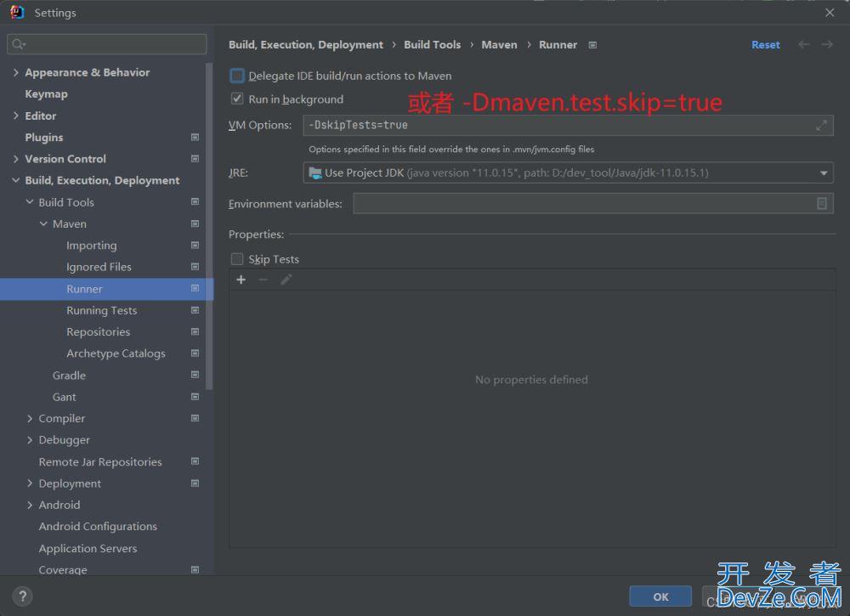The image size is (850, 616).
Task: Click the project-level icon beside Build Tools
Action: [x=195, y=201]
